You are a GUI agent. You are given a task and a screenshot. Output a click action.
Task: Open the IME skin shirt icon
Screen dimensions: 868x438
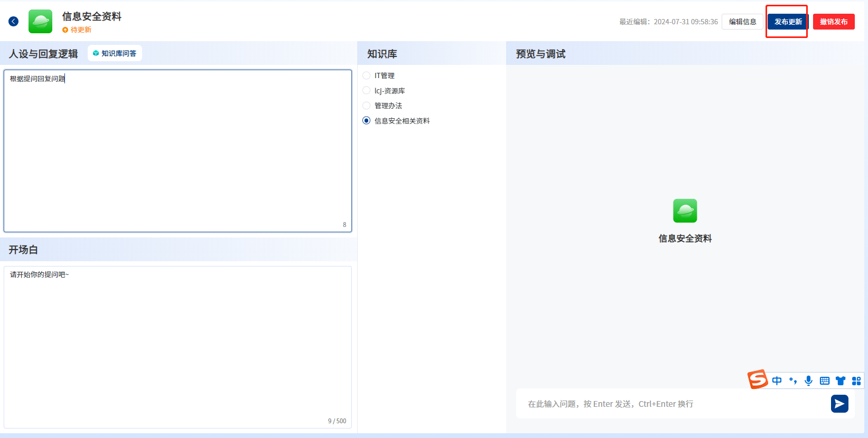click(x=841, y=381)
